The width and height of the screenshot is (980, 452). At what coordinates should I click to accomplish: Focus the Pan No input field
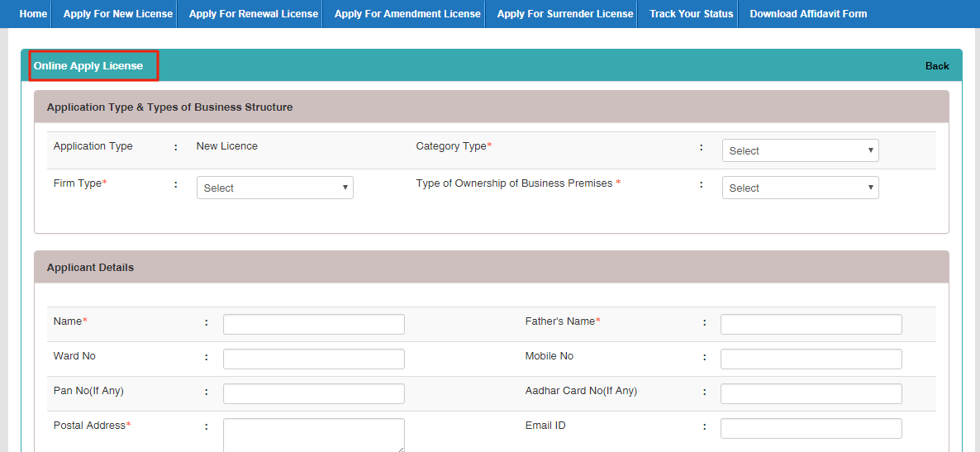click(314, 394)
